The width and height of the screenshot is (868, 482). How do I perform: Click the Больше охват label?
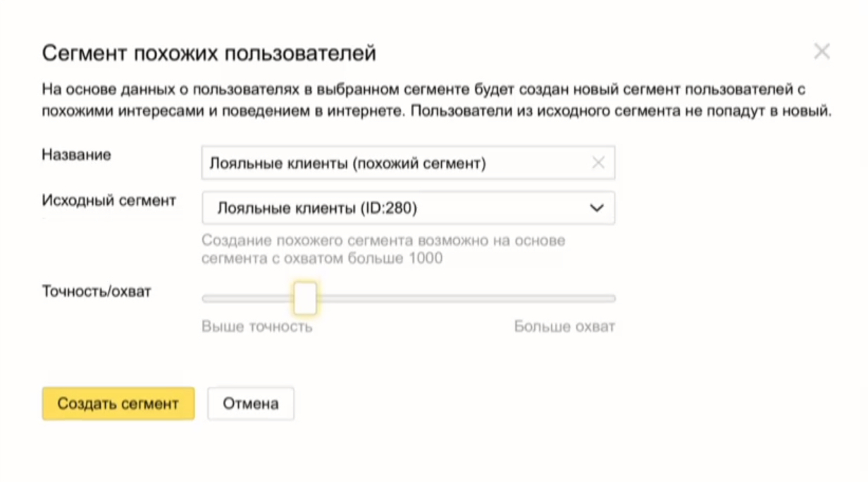click(x=564, y=327)
